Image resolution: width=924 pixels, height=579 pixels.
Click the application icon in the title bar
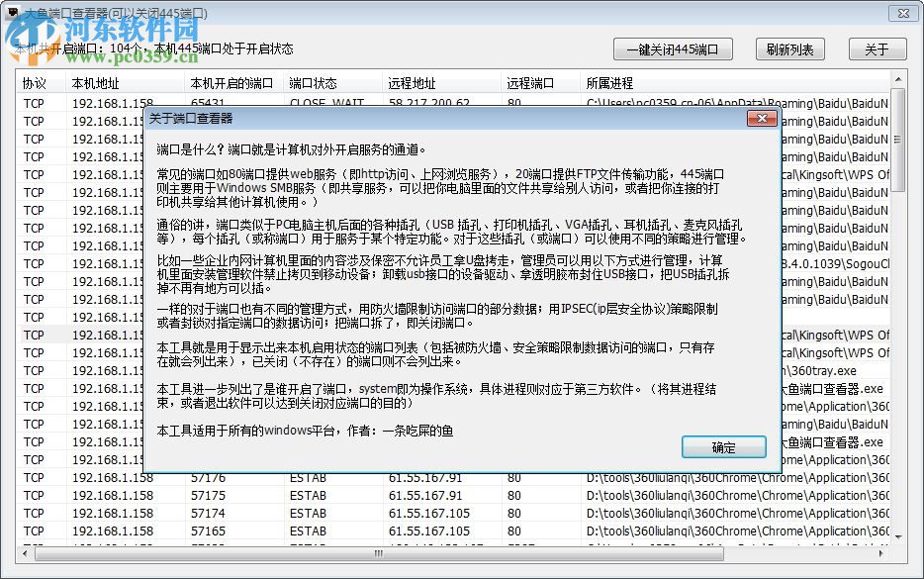16,13
